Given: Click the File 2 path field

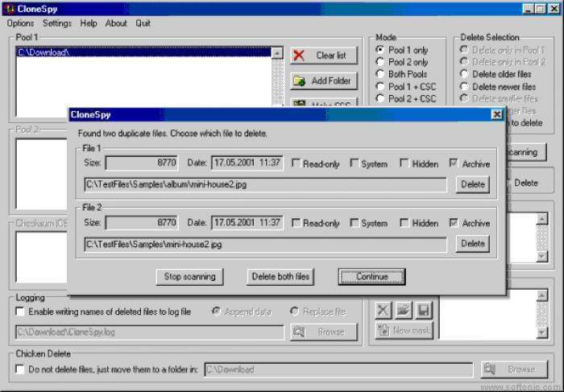Looking at the screenshot, I should [266, 244].
